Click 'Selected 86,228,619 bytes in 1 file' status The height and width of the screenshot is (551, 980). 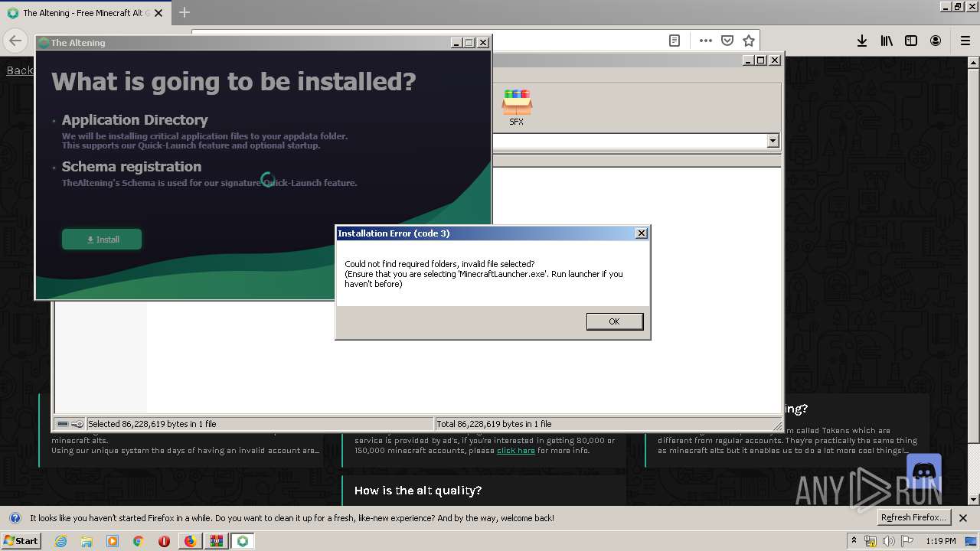(152, 424)
